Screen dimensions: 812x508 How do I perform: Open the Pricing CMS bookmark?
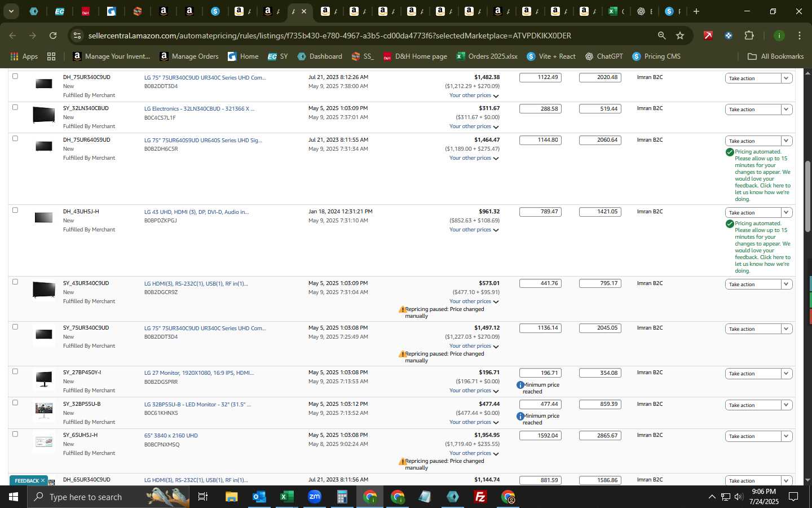(656, 56)
